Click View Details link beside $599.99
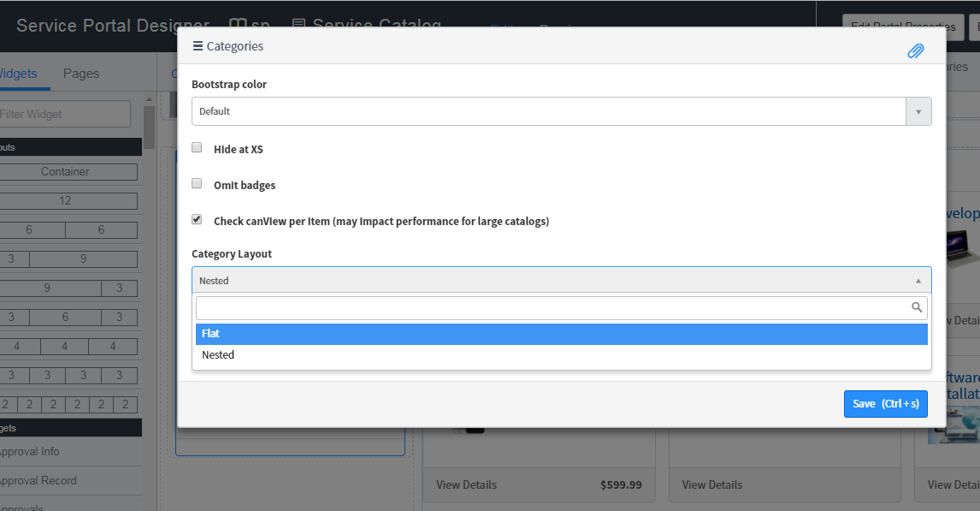980x511 pixels. [466, 484]
